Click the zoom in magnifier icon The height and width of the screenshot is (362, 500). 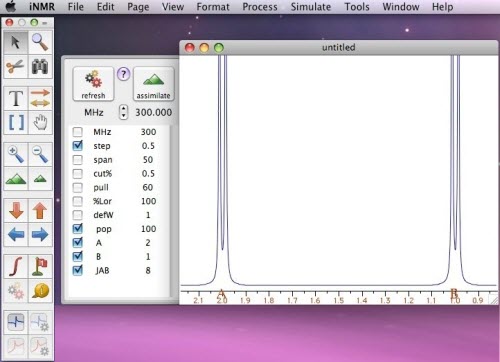[x=16, y=154]
